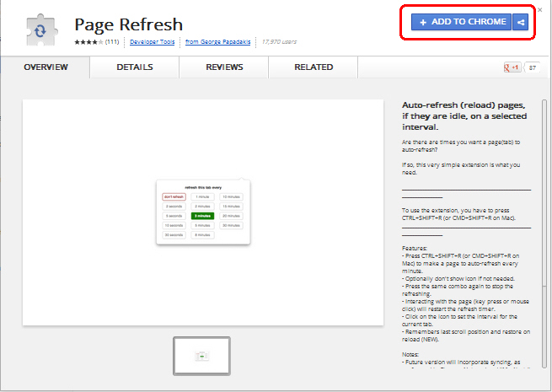The width and height of the screenshot is (552, 392).
Task: Close the extension dialog with the X
Action: tap(540, 10)
